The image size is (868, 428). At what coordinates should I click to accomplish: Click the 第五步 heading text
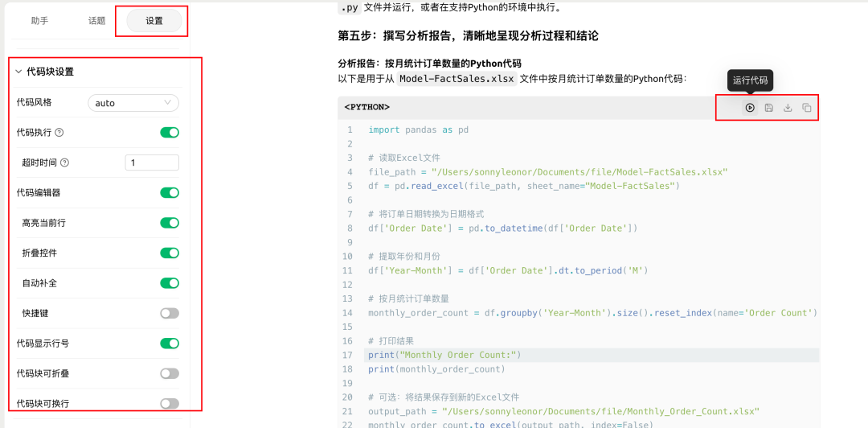click(x=468, y=36)
